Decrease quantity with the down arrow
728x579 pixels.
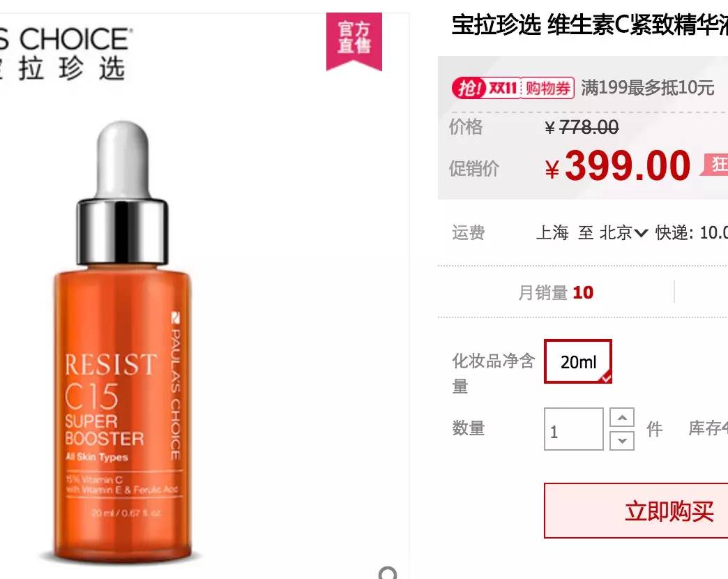pyautogui.click(x=622, y=441)
